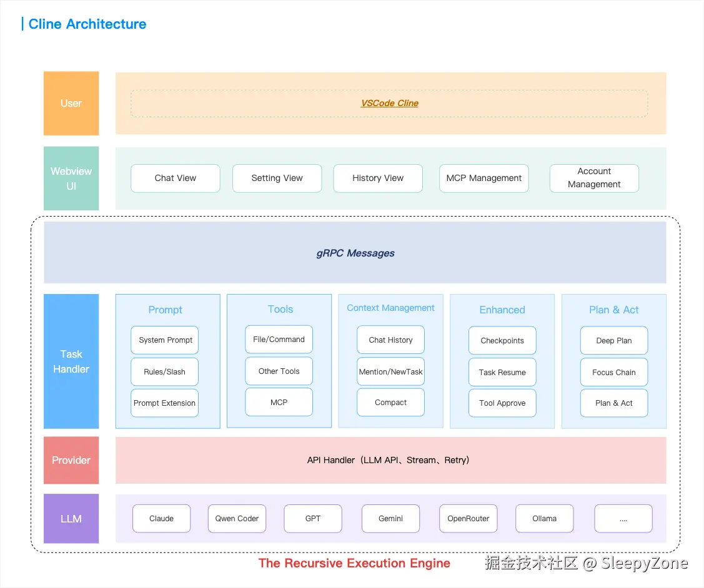Select the gRPC Messages bar
704x588 pixels.
tap(355, 253)
